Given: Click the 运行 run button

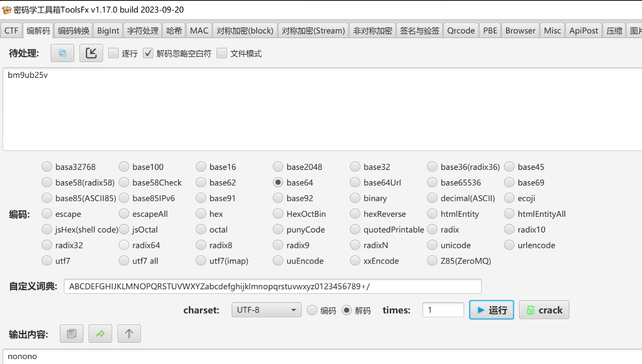Looking at the screenshot, I should 491,310.
